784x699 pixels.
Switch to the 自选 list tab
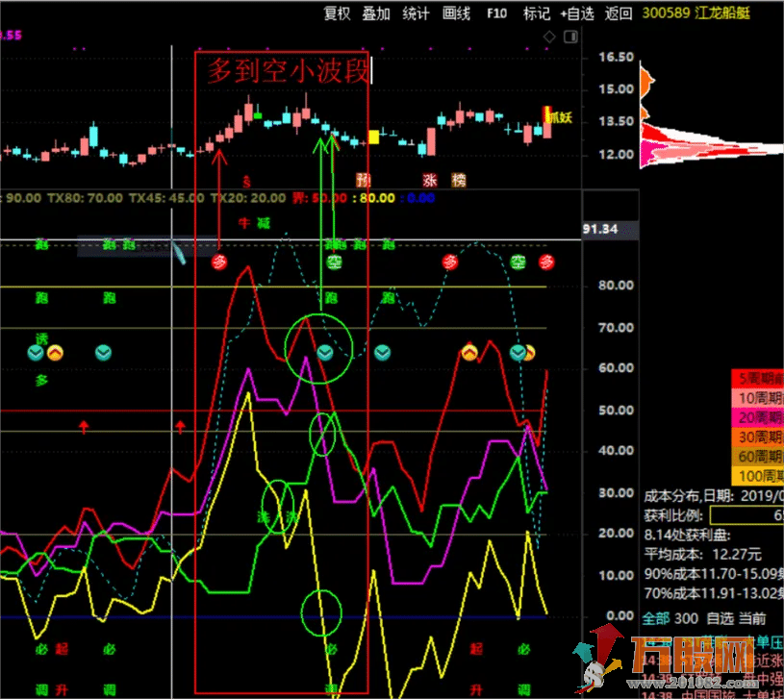click(x=720, y=618)
